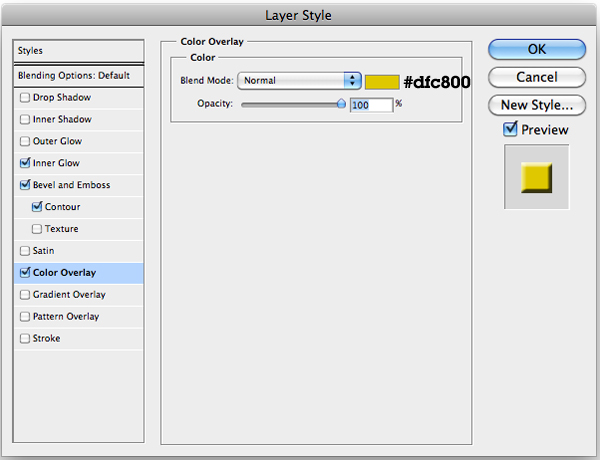Tick the Outer Glow checkbox
This screenshot has height=460, width=600.
[25, 141]
